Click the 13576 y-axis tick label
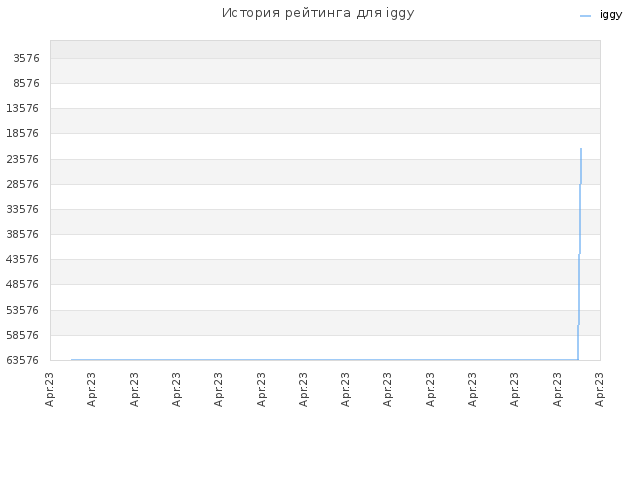This screenshot has height=480, width=640. [x=23, y=108]
